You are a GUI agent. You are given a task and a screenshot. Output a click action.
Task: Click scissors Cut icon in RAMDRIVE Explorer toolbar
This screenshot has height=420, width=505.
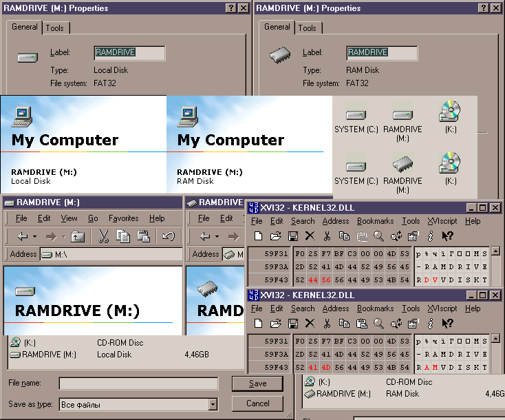point(103,237)
